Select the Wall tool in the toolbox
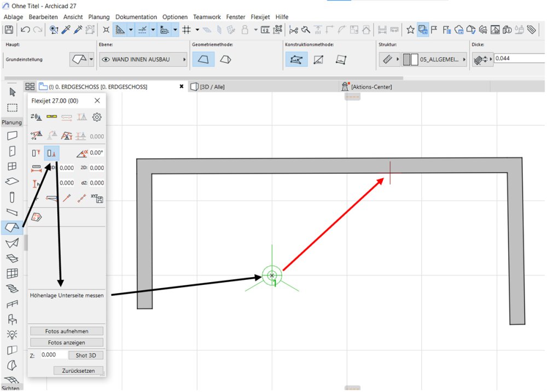547x392 pixels. click(12, 136)
